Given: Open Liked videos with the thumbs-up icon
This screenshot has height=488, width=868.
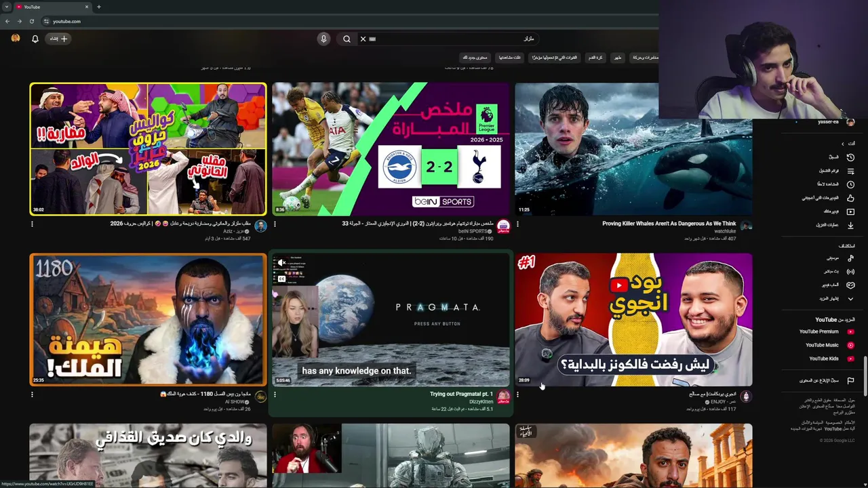Looking at the screenshot, I should coord(850,198).
